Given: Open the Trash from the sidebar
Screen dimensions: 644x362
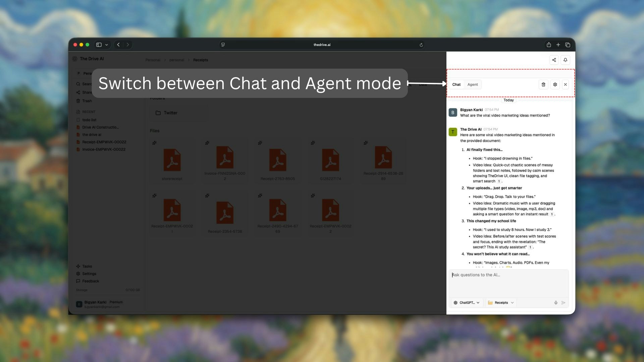Looking at the screenshot, I should click(86, 101).
